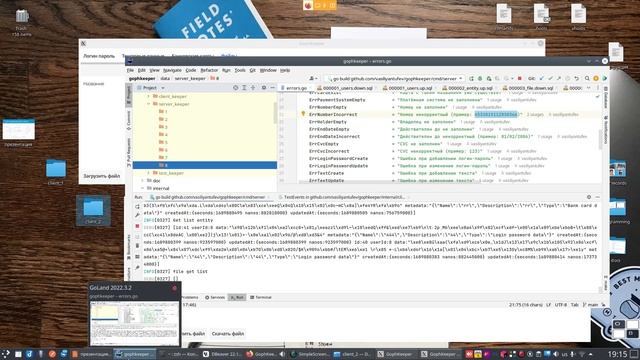Select 'Логин пароль' tab in GophKeeper window
This screenshot has height=360, width=640.
pyautogui.click(x=99, y=56)
